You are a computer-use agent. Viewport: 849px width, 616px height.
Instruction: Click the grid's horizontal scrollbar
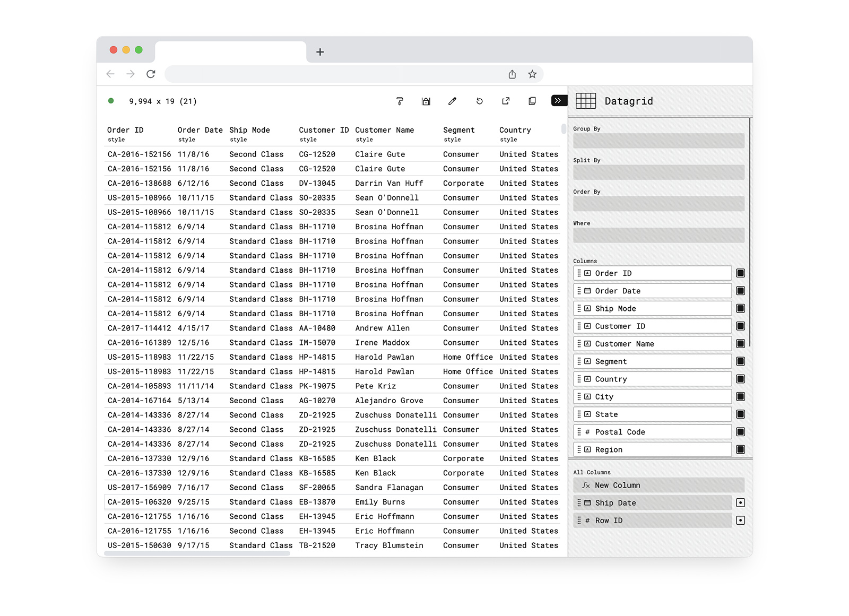[197, 553]
